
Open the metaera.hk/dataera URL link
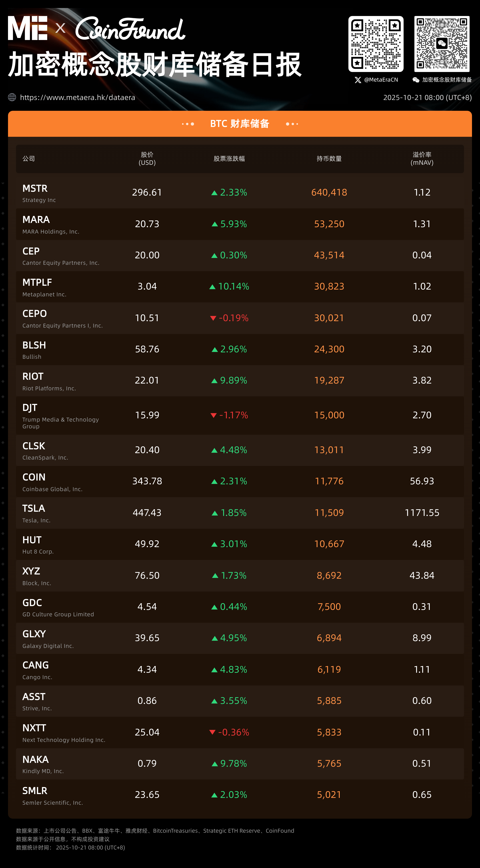[77, 97]
